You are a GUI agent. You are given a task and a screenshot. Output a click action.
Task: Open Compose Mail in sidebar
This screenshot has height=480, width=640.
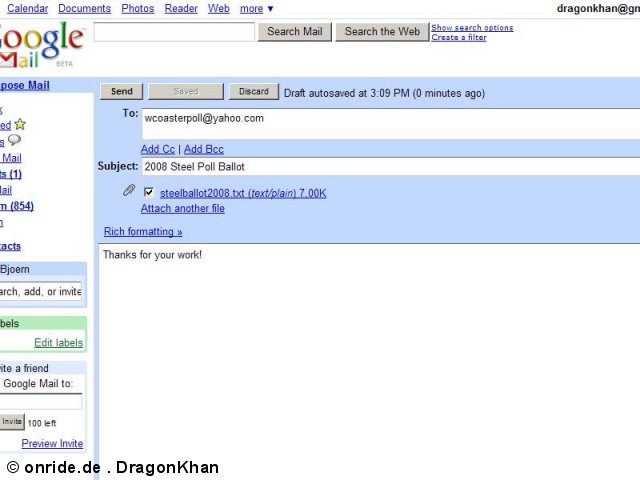click(24, 85)
